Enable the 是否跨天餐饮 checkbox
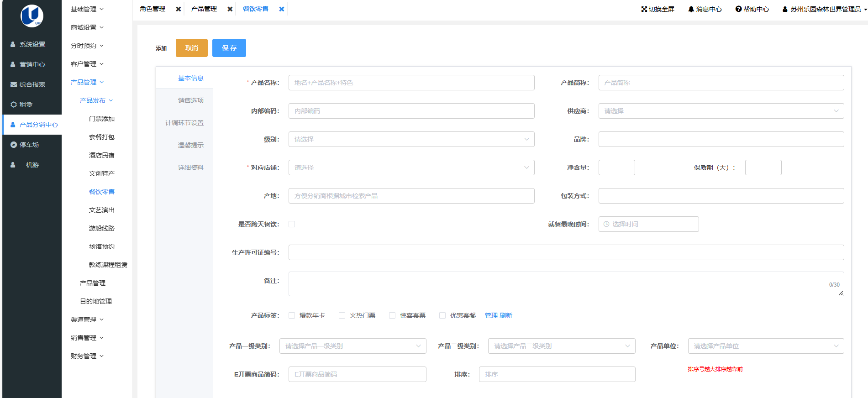This screenshot has height=398, width=868. [292, 224]
